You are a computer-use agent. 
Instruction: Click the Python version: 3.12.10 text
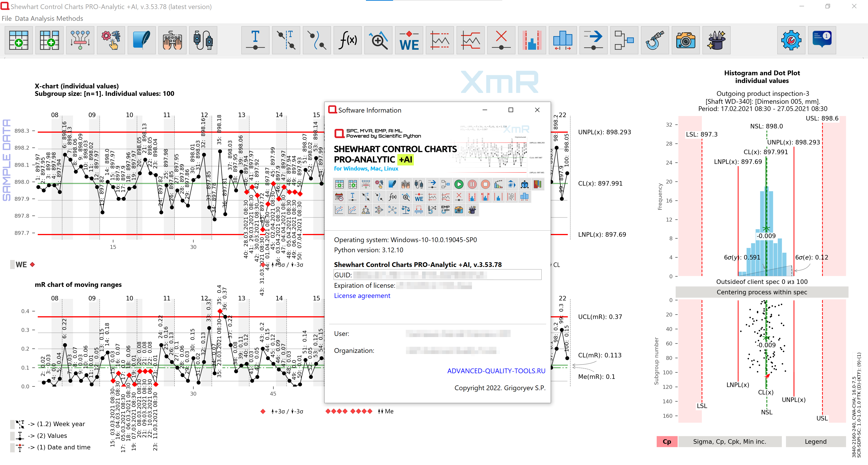click(368, 250)
